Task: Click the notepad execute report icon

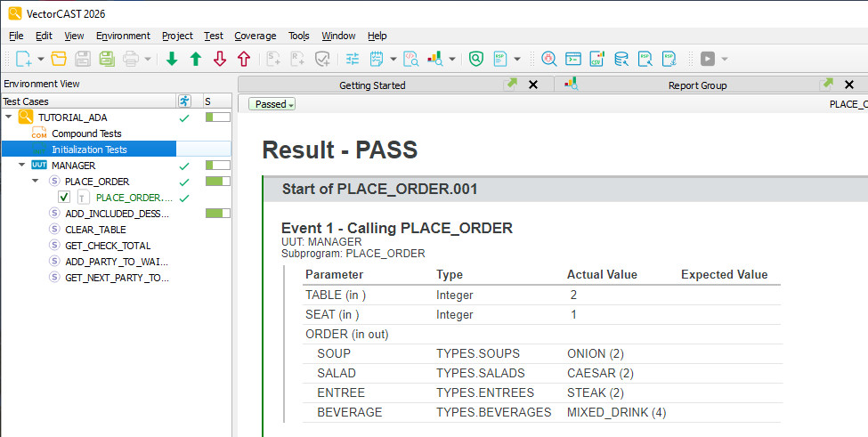Action: coord(377,59)
